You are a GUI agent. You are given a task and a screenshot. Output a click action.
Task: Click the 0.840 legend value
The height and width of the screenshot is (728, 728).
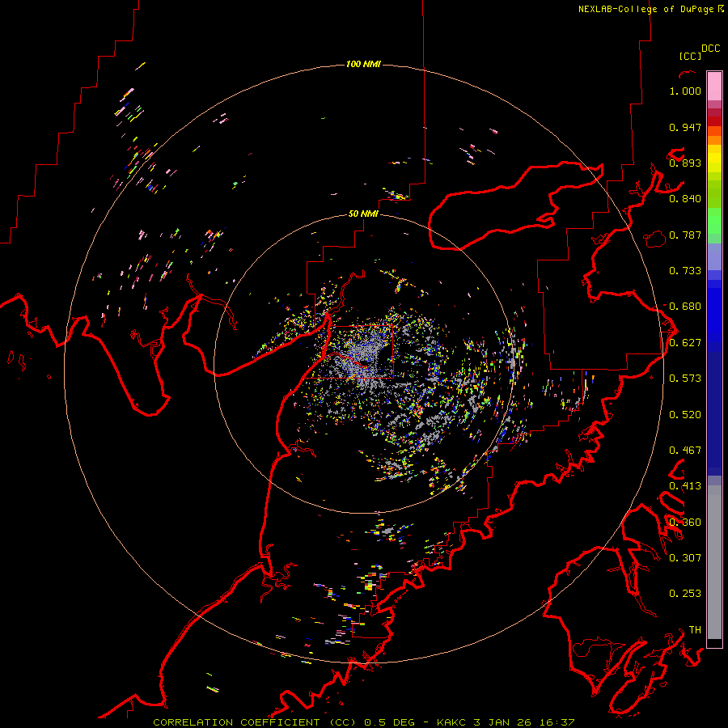(685, 199)
